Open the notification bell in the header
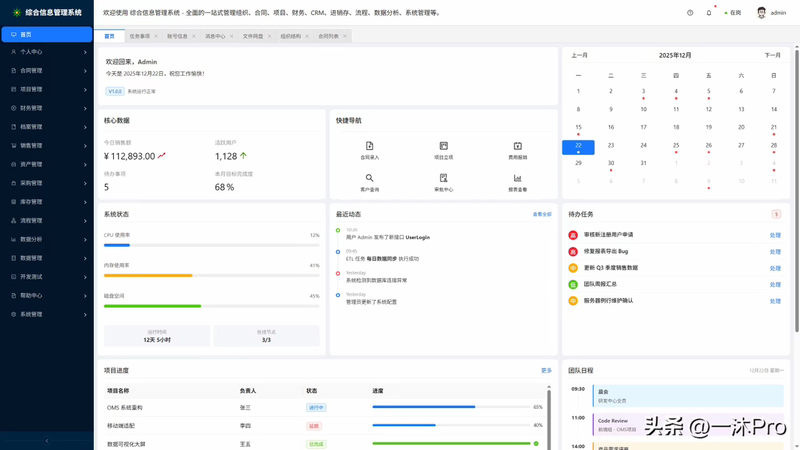This screenshot has height=450, width=800. (709, 13)
